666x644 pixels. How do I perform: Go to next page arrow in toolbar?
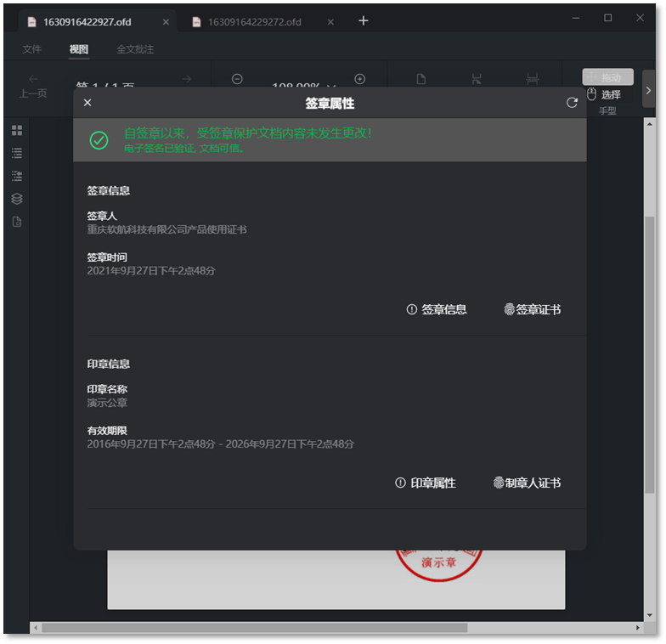(x=187, y=79)
